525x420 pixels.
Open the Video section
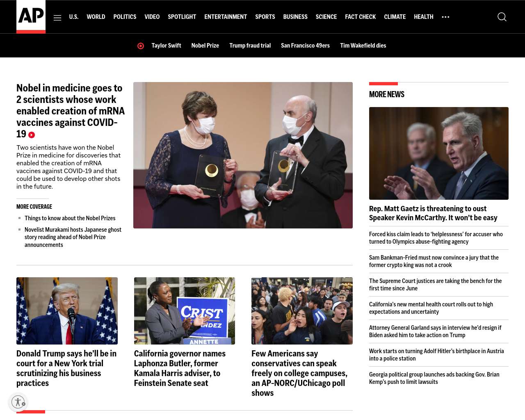pyautogui.click(x=152, y=17)
